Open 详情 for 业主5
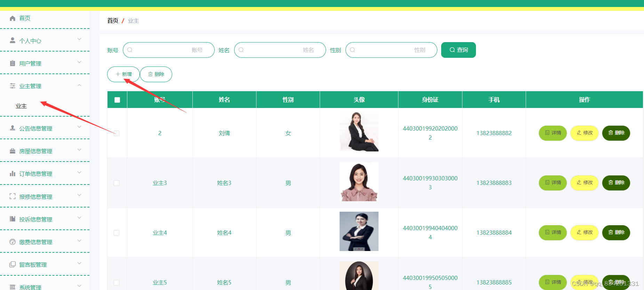This screenshot has width=644, height=290. (x=553, y=282)
